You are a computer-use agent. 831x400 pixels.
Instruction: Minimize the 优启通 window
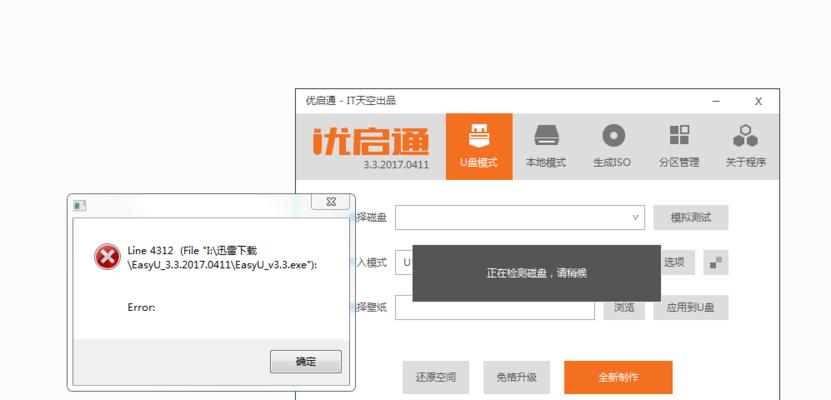pyautogui.click(x=716, y=101)
